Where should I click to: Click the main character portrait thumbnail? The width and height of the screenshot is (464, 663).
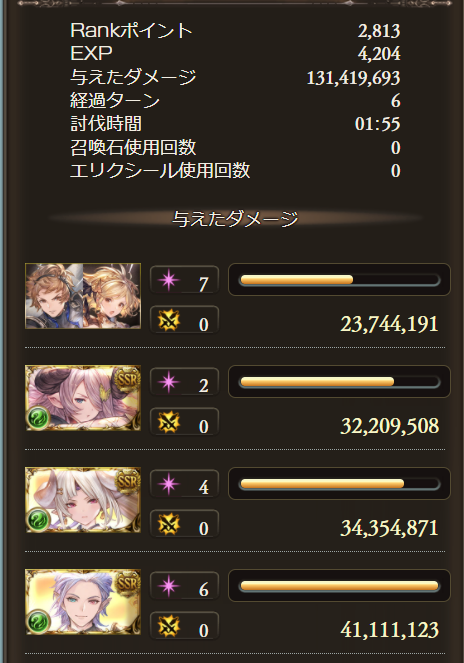coord(83,296)
